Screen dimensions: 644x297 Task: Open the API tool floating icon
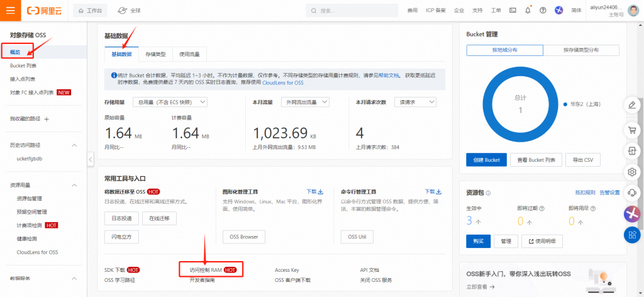tap(632, 151)
